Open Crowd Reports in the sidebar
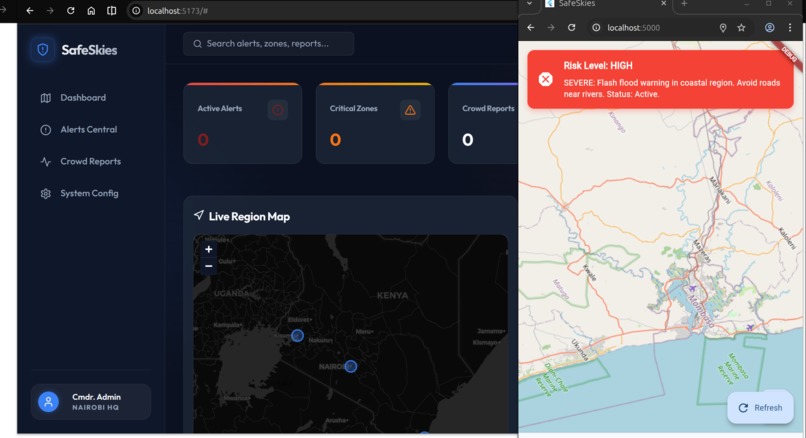This screenshot has height=438, width=806. click(81, 161)
